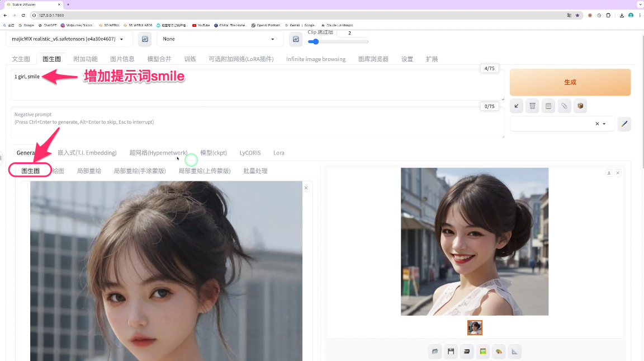Close the generated image preview
Viewport: 644px width, 361px height.
tap(618, 173)
